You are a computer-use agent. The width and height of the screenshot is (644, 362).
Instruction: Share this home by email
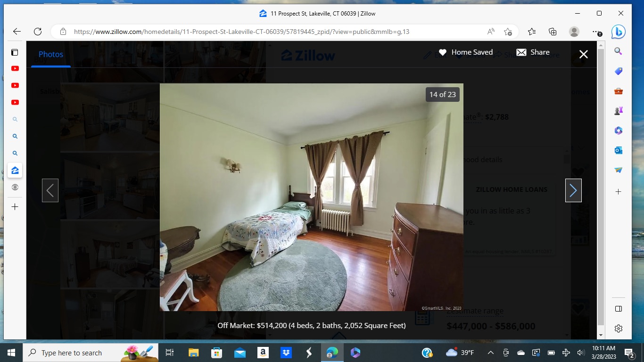pos(533,52)
